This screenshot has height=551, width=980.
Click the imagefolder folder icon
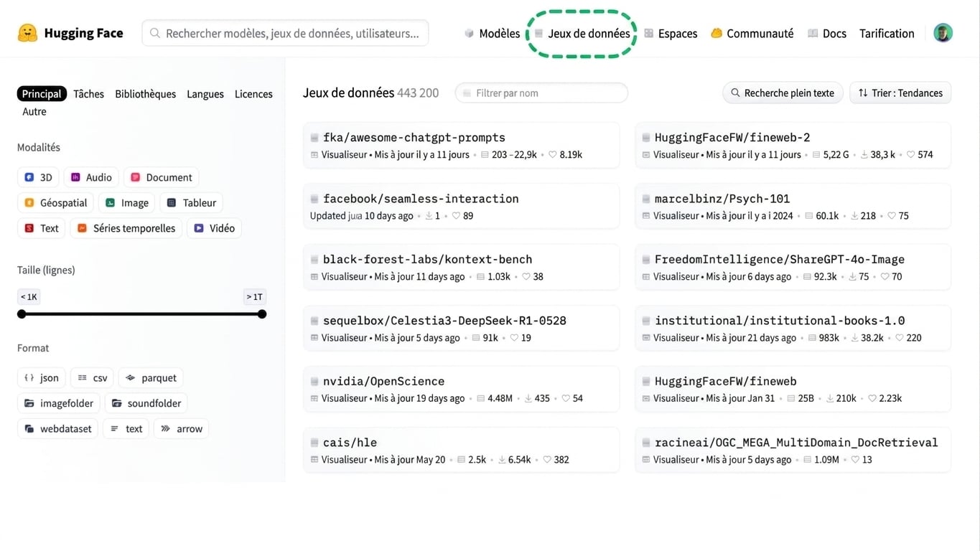tap(29, 403)
